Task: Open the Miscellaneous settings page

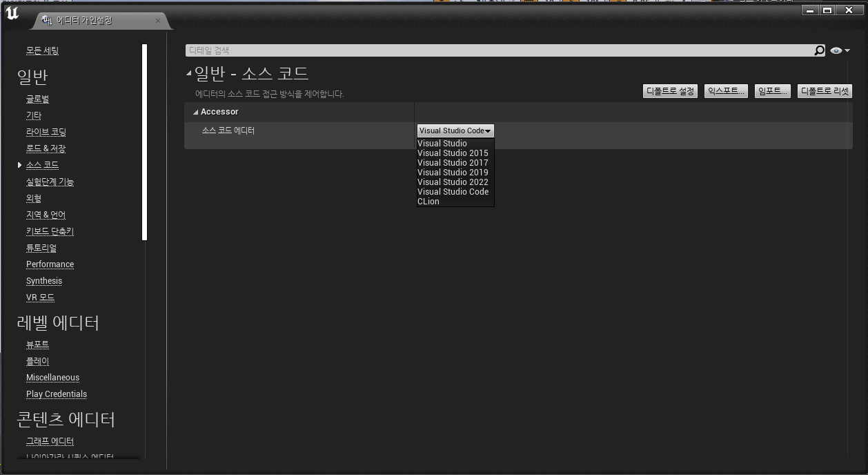Action: (53, 378)
